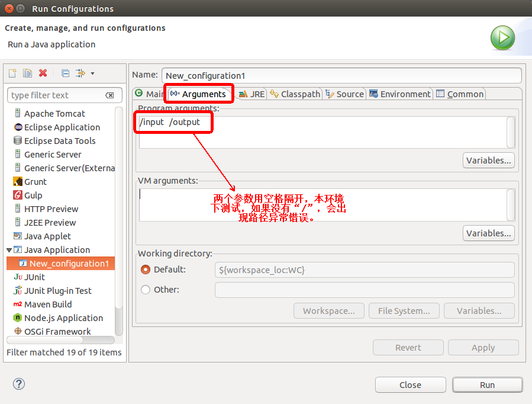Click Variables button under Program arguments
The height and width of the screenshot is (404, 532).
coord(489,161)
